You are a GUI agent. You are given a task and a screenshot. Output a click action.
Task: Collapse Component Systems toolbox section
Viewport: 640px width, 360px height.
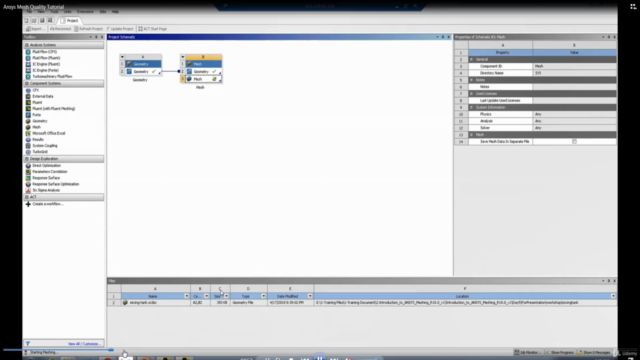(27, 83)
